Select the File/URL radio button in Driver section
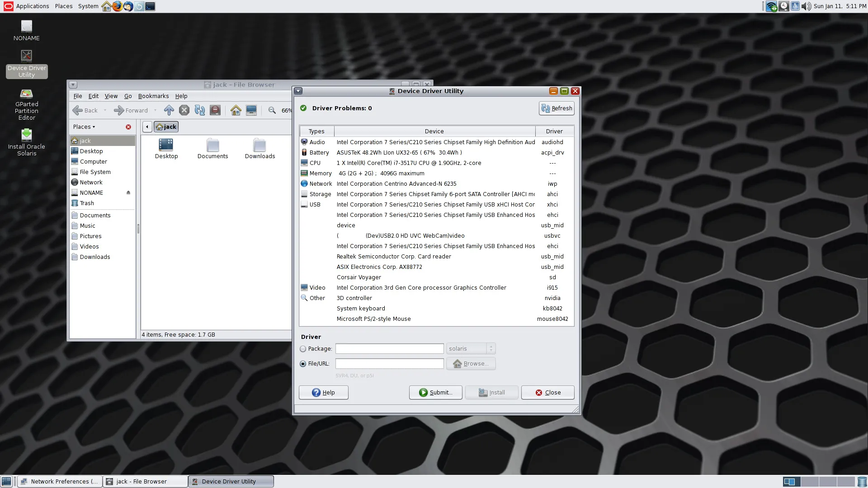 [x=303, y=363]
